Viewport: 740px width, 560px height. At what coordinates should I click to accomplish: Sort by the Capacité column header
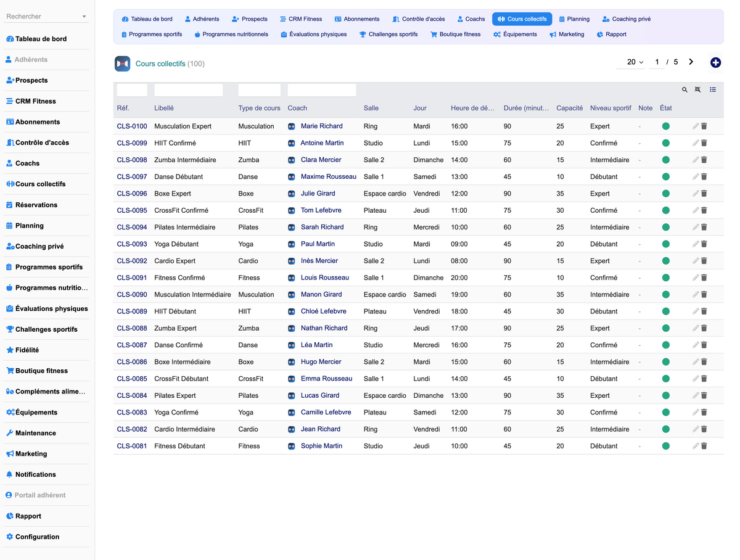click(569, 108)
